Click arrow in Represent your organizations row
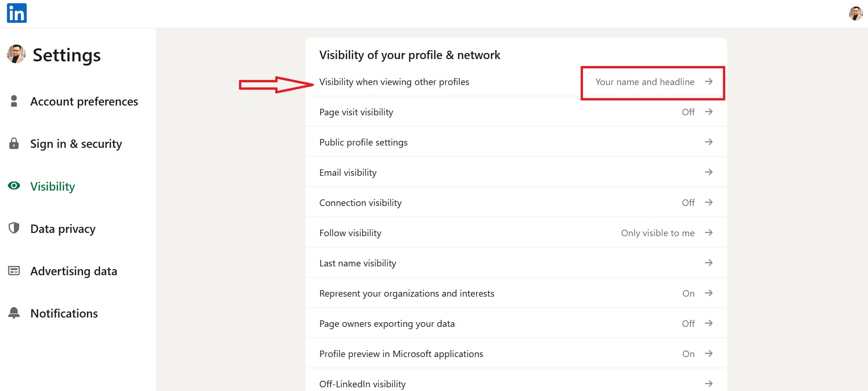This screenshot has width=868, height=391. click(709, 293)
